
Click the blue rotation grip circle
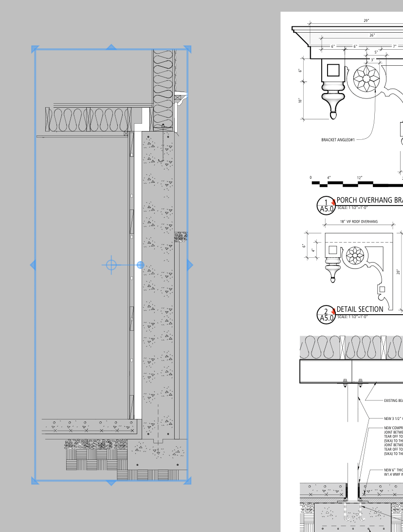[140, 265]
